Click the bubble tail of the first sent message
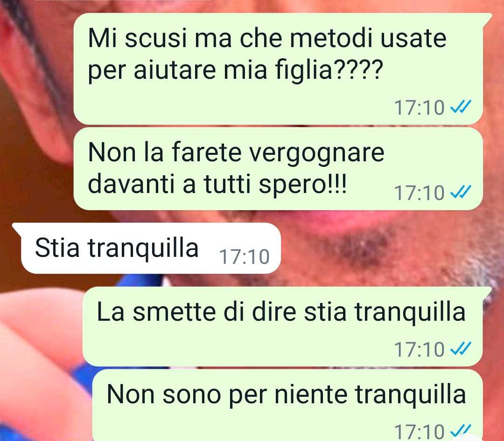 coord(488,17)
